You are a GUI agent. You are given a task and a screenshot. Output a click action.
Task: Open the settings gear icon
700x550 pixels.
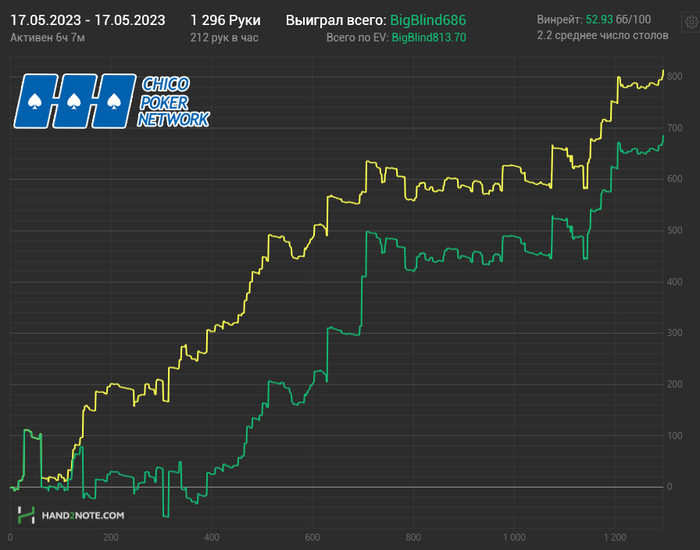point(692,22)
